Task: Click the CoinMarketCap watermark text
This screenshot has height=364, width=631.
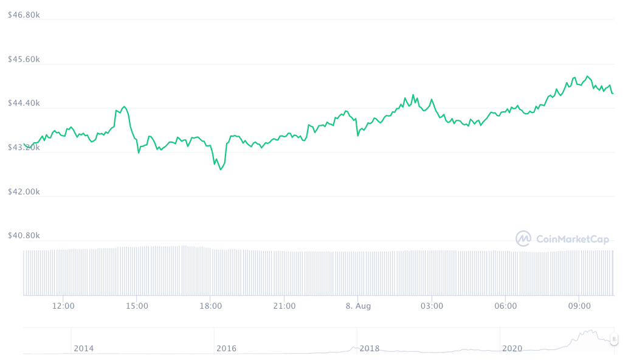Action: pos(572,239)
